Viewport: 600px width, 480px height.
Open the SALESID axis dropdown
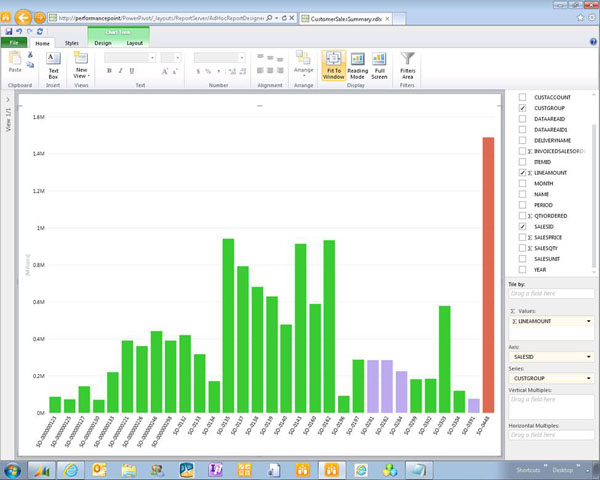point(589,357)
